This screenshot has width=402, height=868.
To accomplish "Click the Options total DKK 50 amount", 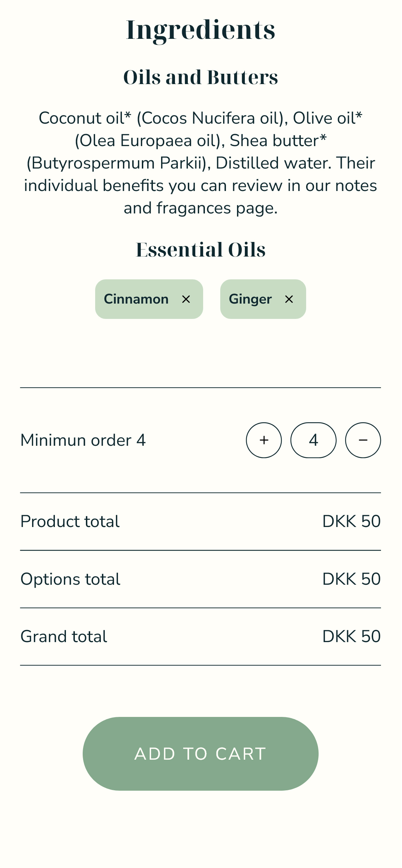I will 351,579.
